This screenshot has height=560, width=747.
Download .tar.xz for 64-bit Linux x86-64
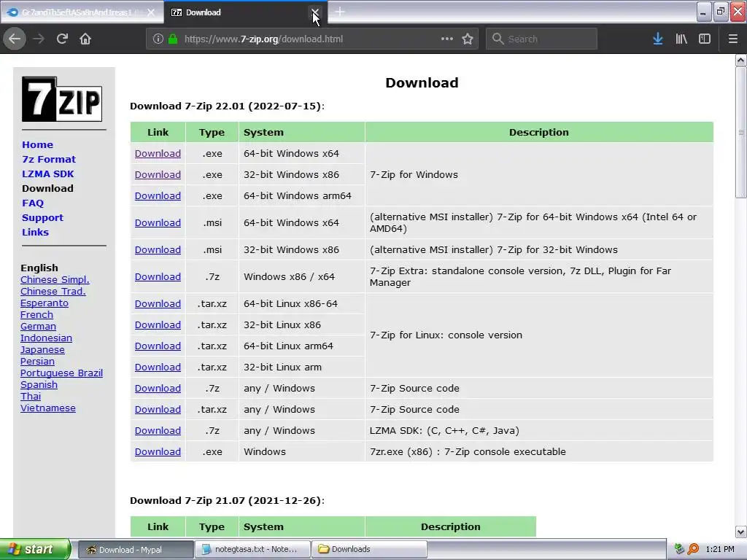pos(158,304)
